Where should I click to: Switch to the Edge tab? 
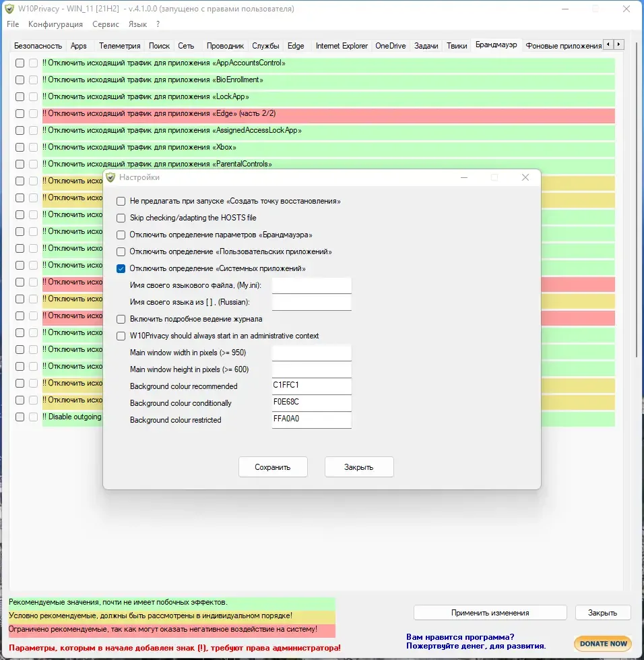coord(296,46)
